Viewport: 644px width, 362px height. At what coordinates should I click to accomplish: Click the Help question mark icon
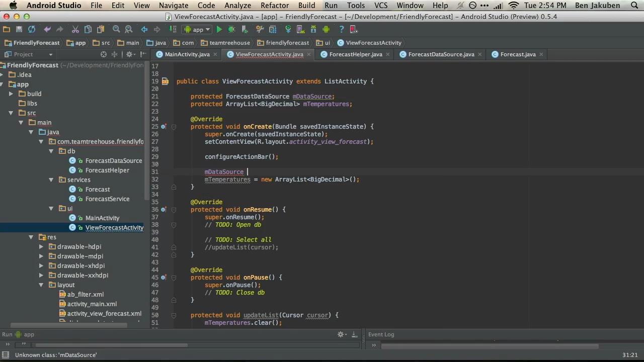pos(342,30)
